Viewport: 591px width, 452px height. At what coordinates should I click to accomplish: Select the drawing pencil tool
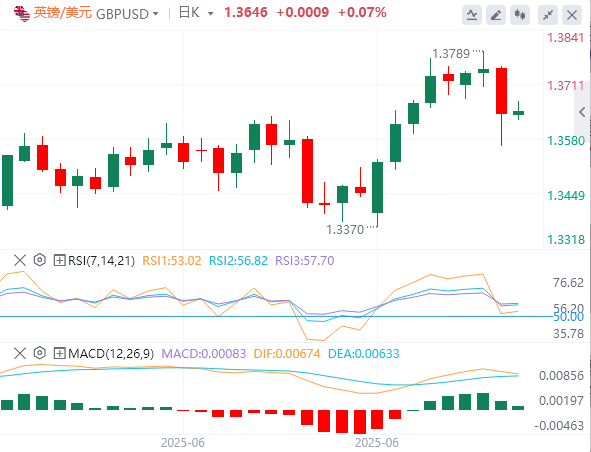[x=496, y=15]
